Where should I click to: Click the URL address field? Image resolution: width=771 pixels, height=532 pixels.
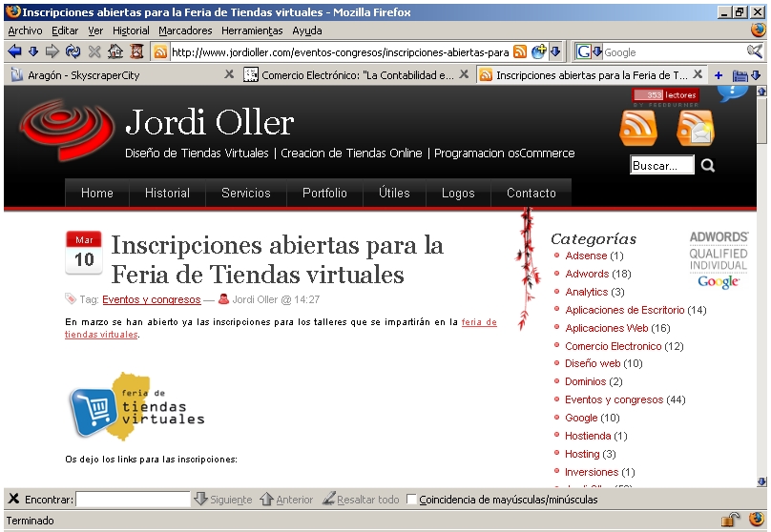pyautogui.click(x=341, y=52)
